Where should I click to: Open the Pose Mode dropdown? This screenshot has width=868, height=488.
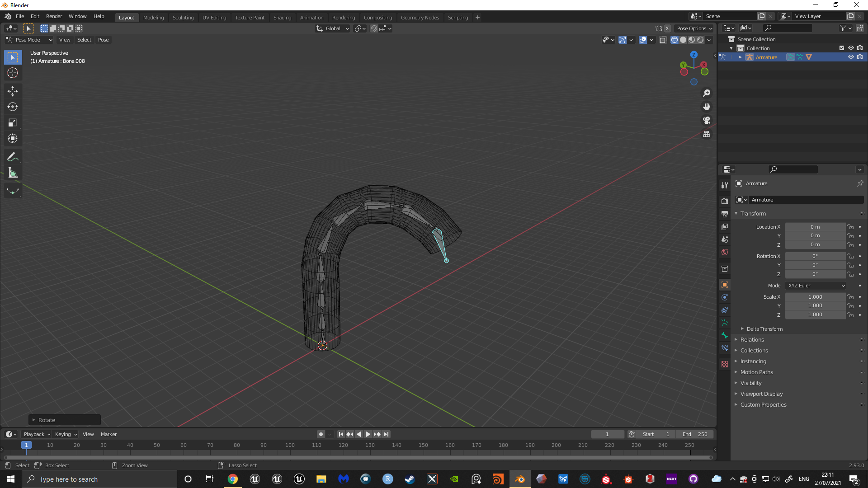[x=29, y=40]
